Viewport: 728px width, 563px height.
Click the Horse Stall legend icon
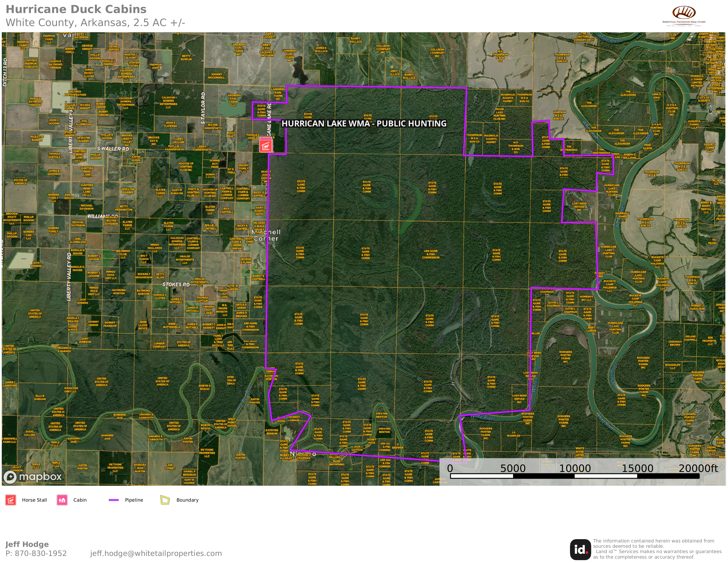(11, 500)
